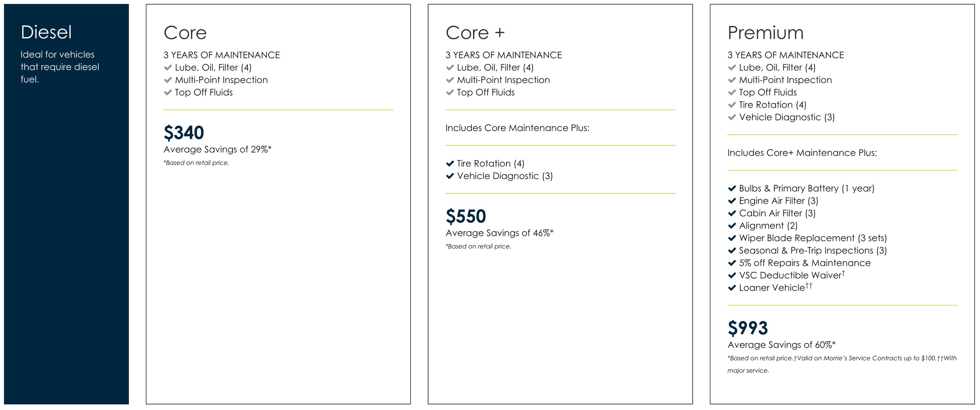This screenshot has width=980, height=410.
Task: Click gray checkmark by Premium Top Off Fluids
Action: click(732, 92)
